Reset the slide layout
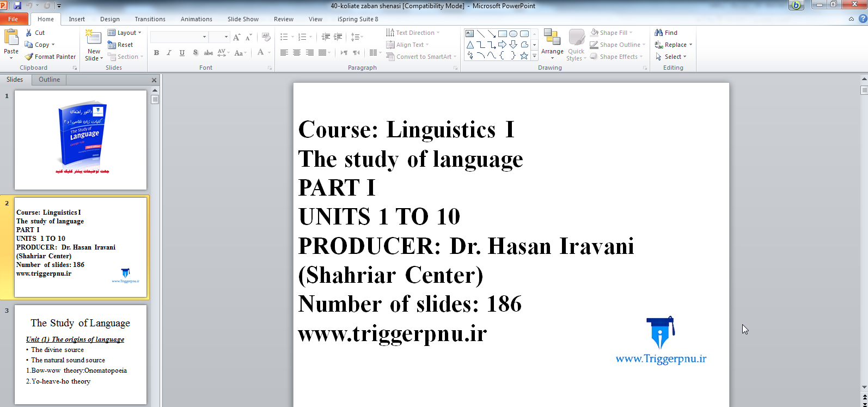Viewport: 868px width, 407px height. click(120, 45)
